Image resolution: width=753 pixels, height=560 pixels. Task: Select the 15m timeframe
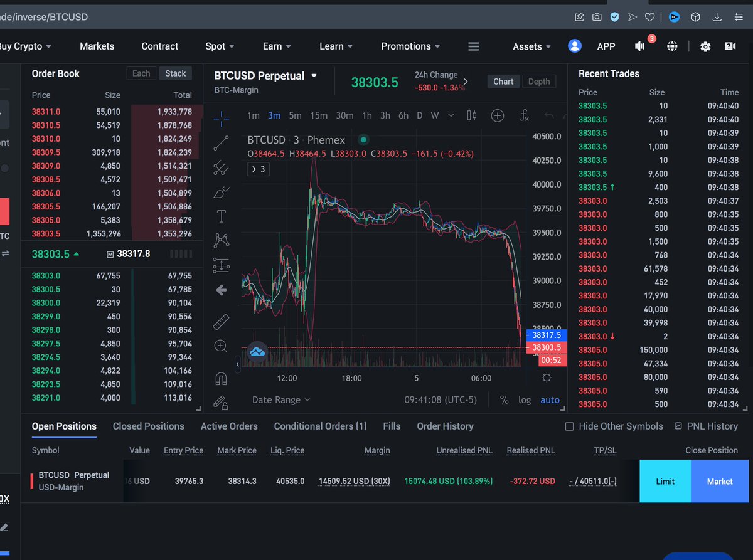click(319, 115)
